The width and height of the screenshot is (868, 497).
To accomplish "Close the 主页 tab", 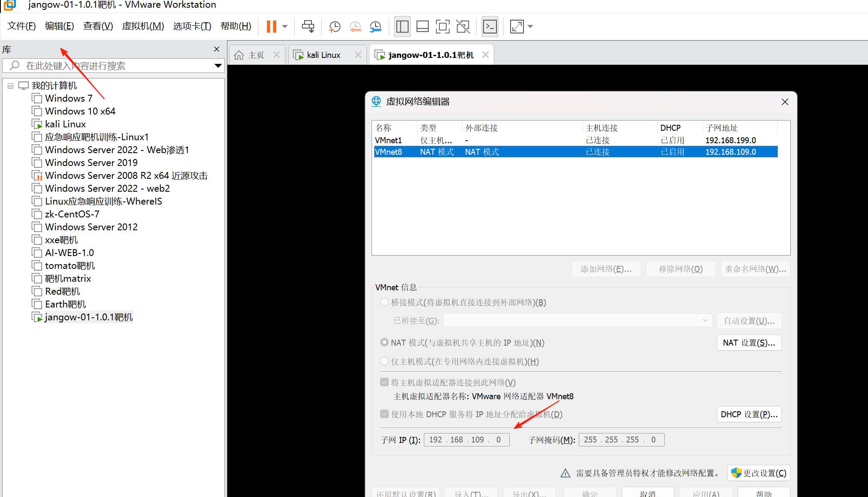I will point(276,55).
